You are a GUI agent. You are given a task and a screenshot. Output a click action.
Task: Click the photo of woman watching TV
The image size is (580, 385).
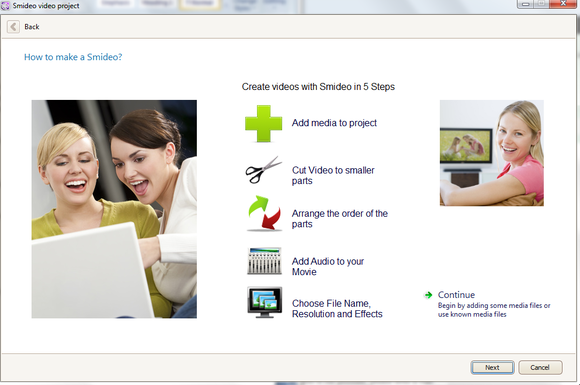coord(492,153)
